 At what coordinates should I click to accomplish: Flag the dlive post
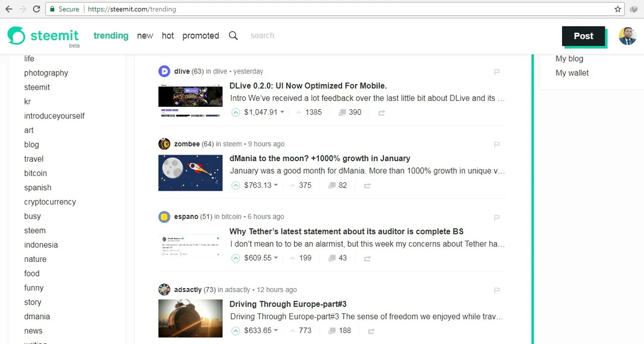tap(497, 72)
